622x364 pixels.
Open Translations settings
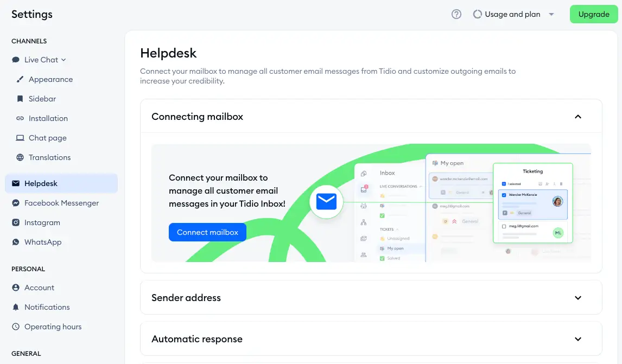49,157
